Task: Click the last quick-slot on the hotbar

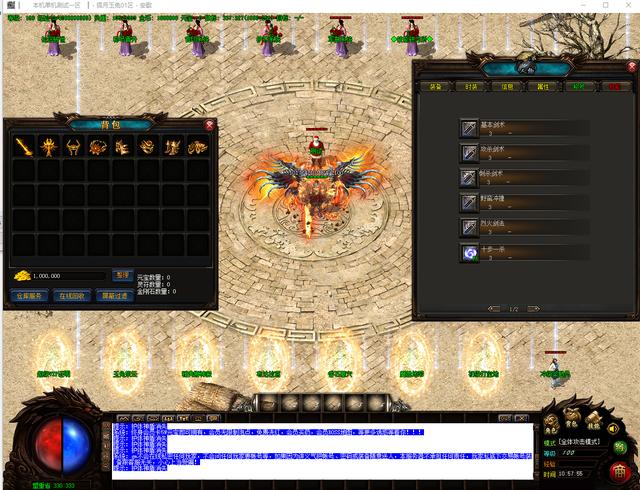Action: pyautogui.click(x=376, y=403)
